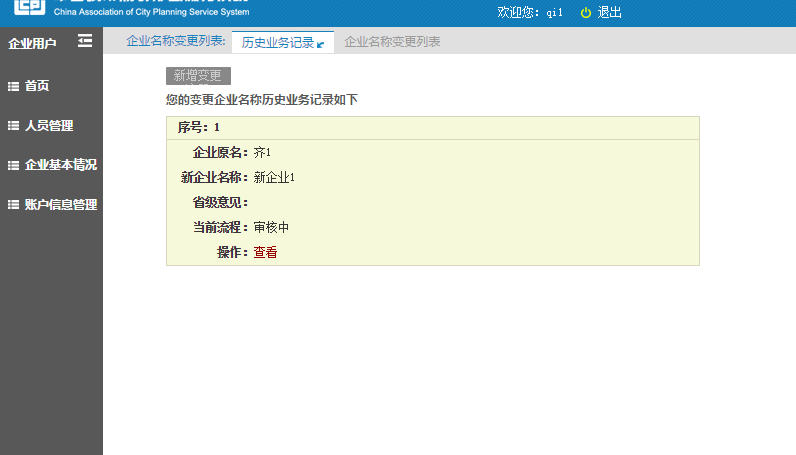The width and height of the screenshot is (796, 455).
Task: Expand the 企业基本情况 sidebar menu
Action: pyautogui.click(x=60, y=165)
